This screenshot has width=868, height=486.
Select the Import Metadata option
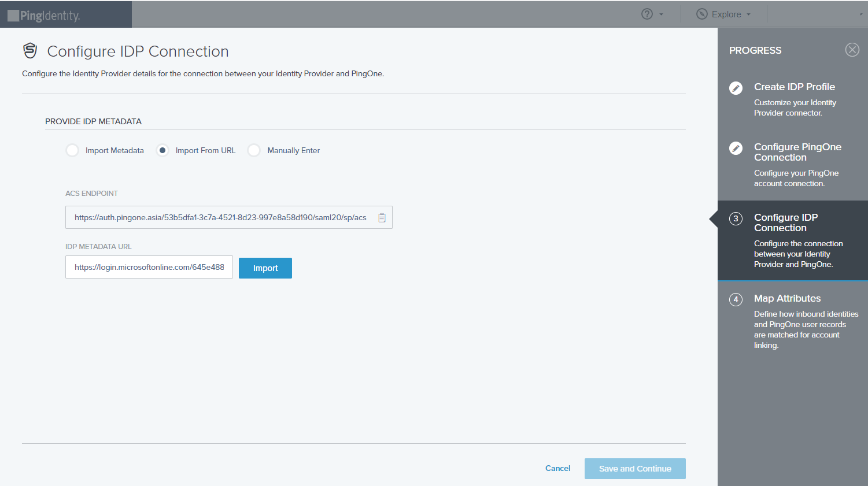tap(72, 150)
